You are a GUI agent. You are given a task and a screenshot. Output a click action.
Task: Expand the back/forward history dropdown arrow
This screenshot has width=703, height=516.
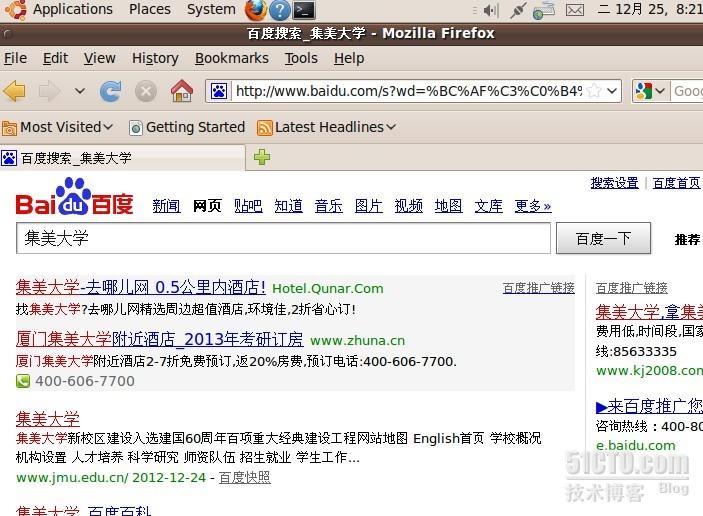pyautogui.click(x=80, y=91)
